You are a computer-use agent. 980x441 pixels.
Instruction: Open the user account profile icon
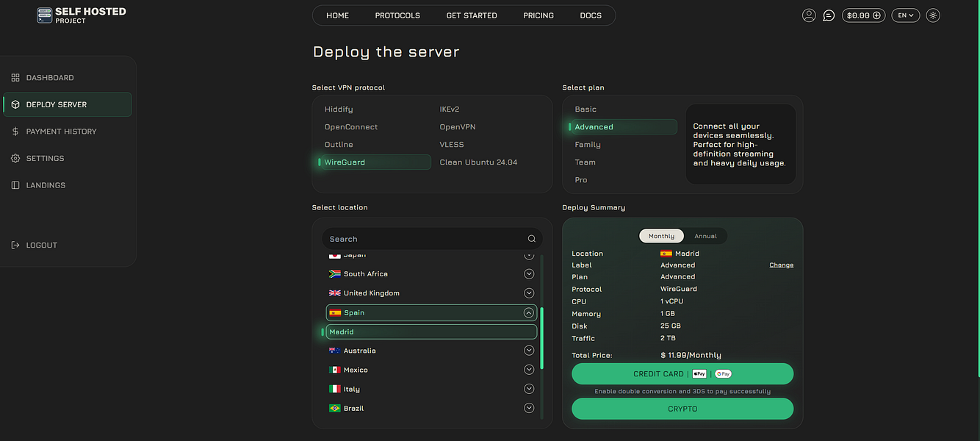(809, 15)
